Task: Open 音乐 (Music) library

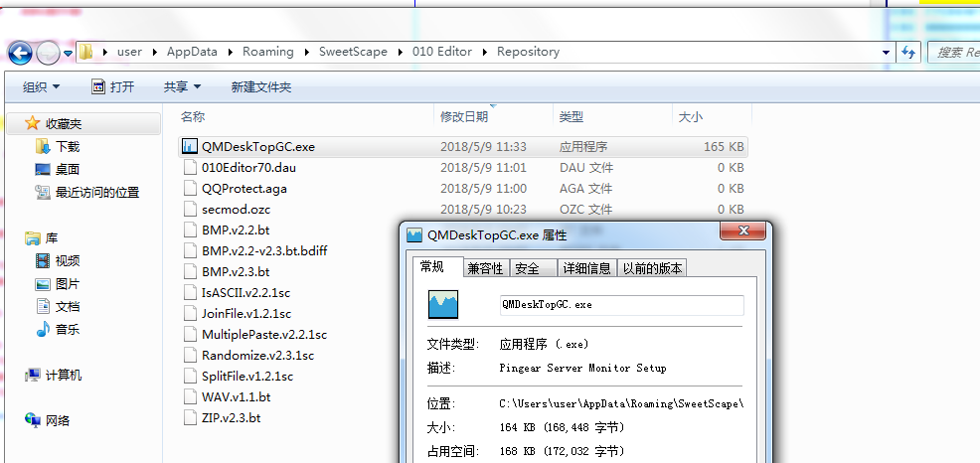Action: point(68,329)
